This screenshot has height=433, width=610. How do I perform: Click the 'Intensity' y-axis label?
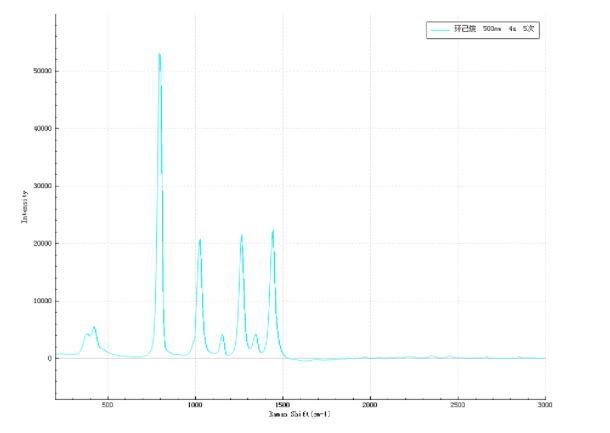click(x=24, y=207)
